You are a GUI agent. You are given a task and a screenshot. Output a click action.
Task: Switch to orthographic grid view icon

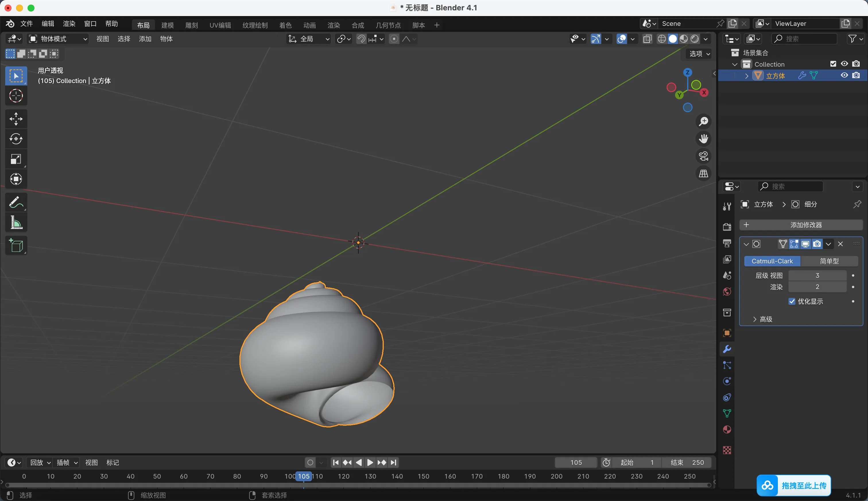[x=703, y=174]
